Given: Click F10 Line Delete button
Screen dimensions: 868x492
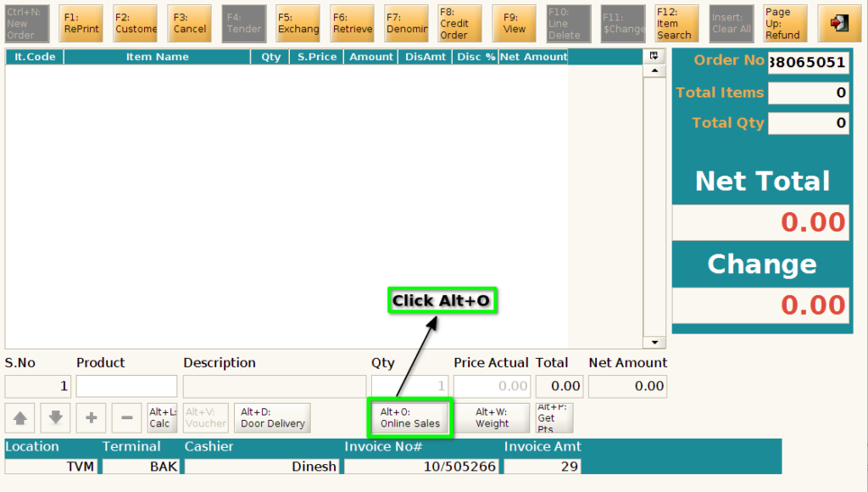Looking at the screenshot, I should coord(569,23).
